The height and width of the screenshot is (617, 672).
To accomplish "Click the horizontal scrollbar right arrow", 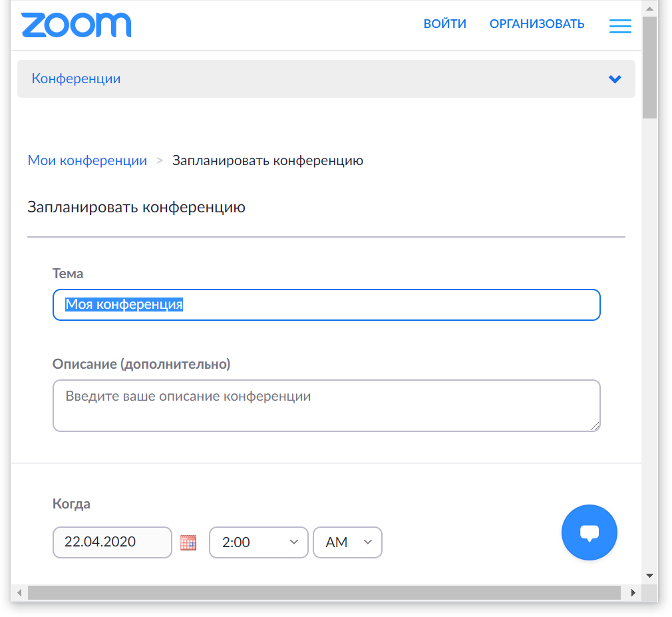I will tap(634, 591).
